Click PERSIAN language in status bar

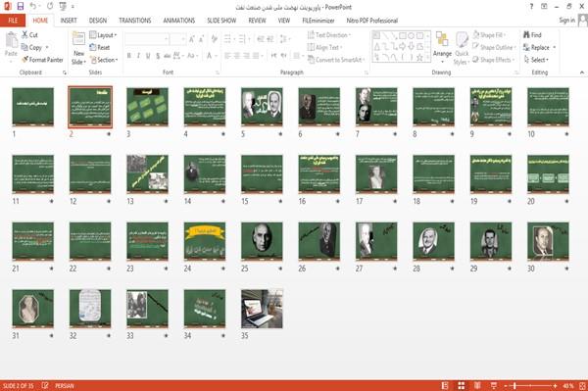65,385
